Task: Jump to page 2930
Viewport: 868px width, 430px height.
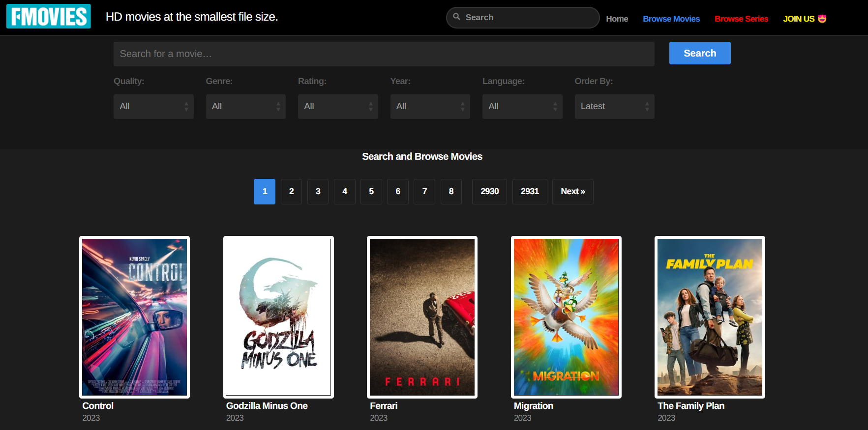Action: click(x=489, y=192)
